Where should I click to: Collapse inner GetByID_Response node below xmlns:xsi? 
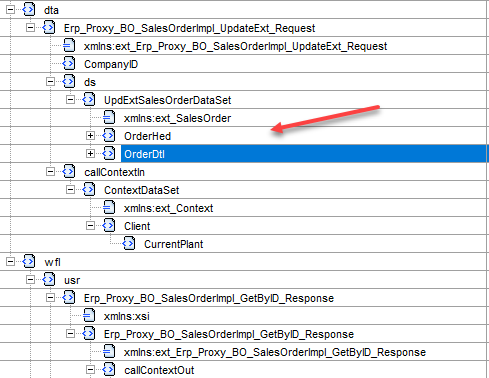70,334
